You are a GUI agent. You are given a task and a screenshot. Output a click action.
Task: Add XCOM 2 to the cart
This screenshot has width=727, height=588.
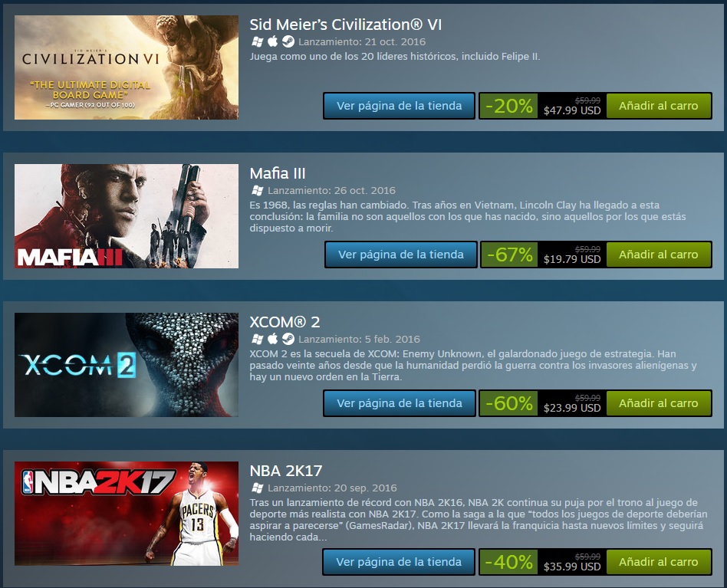[659, 403]
